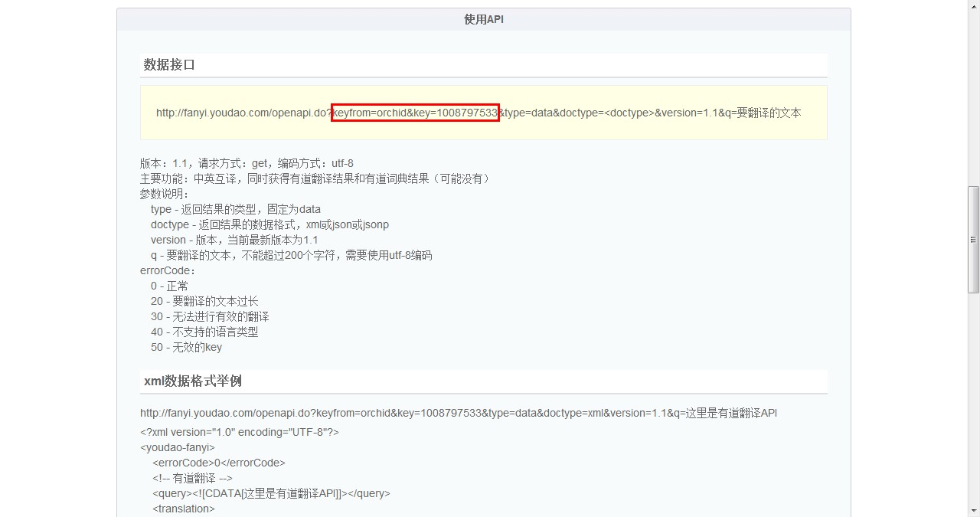Click the 使用API panel header
The width and height of the screenshot is (980, 517).
484,19
